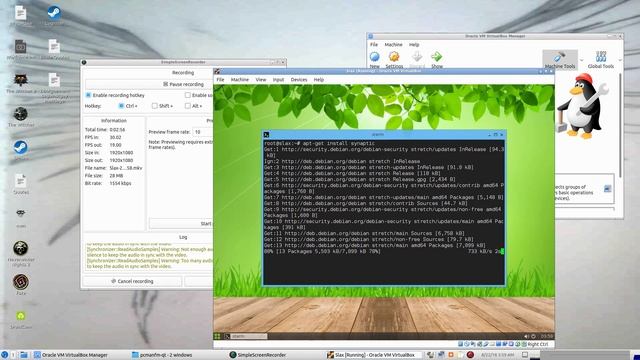640x360 pixels.
Task: Select Global Tools in VirtualBox Manager
Action: click(600, 60)
